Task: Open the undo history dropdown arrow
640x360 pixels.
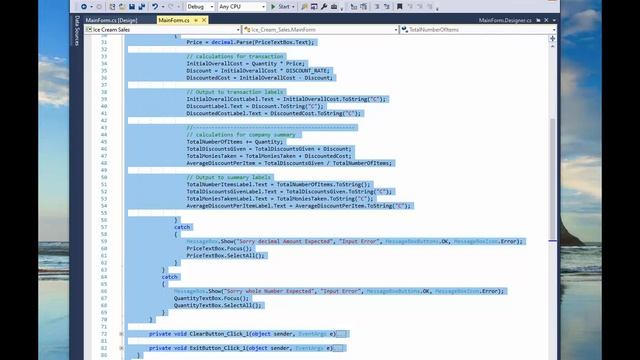Action: coord(162,7)
